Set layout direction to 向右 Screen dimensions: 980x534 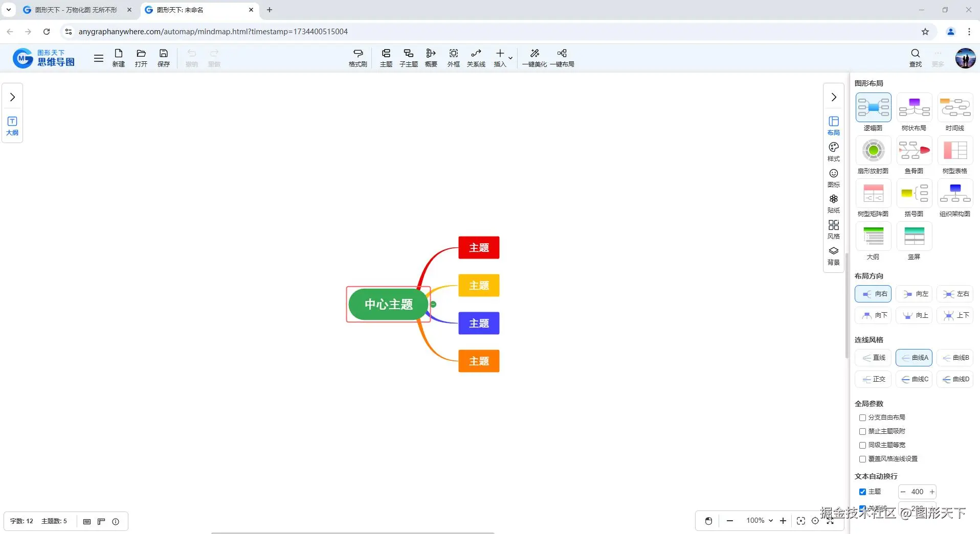click(x=873, y=294)
